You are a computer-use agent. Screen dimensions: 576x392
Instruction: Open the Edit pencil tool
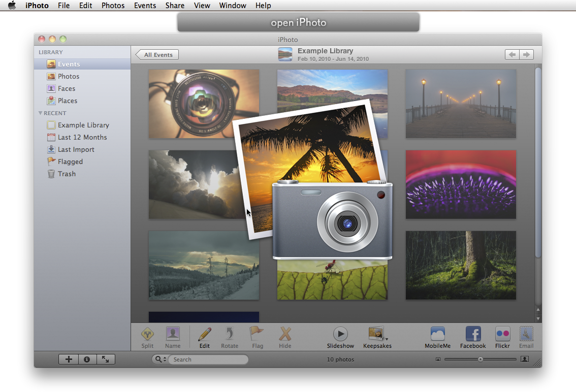coord(205,338)
